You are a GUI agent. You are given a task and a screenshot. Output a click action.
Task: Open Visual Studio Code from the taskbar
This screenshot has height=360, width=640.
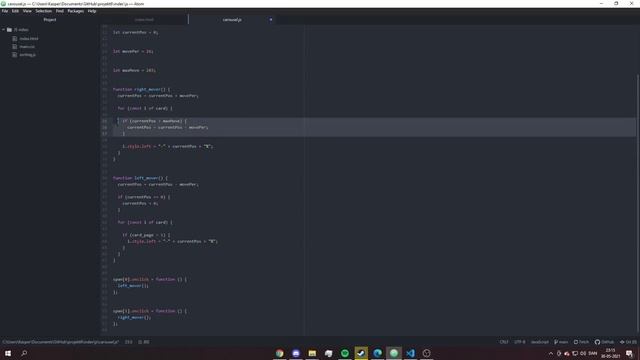pos(410,353)
